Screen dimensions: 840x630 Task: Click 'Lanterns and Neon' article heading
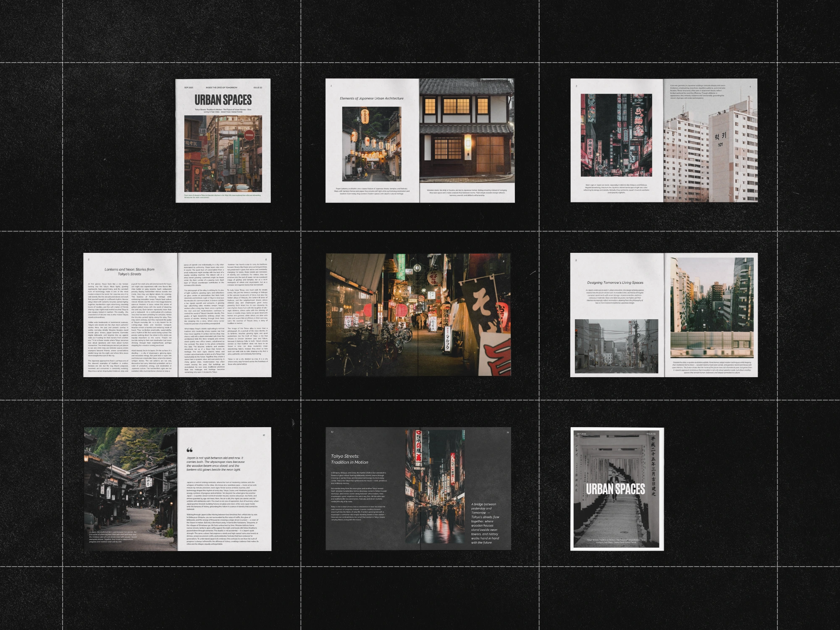coord(129,272)
